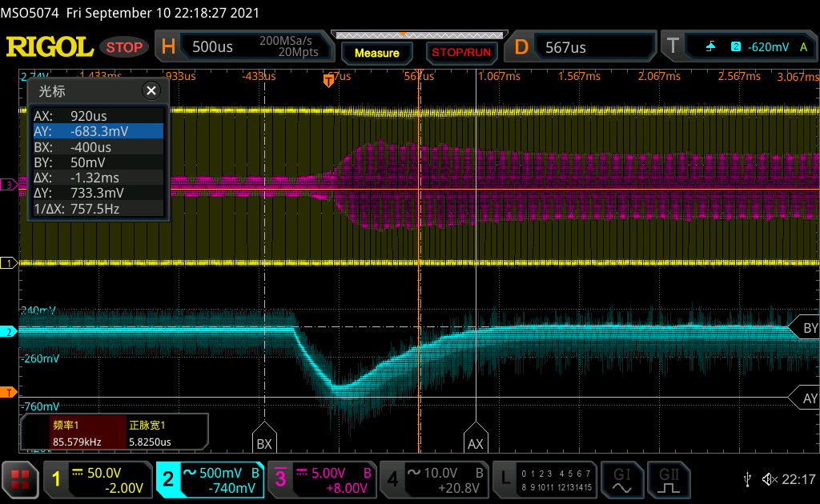This screenshot has height=504, width=820.
Task: Select the AY cursor row
Action: 98,131
